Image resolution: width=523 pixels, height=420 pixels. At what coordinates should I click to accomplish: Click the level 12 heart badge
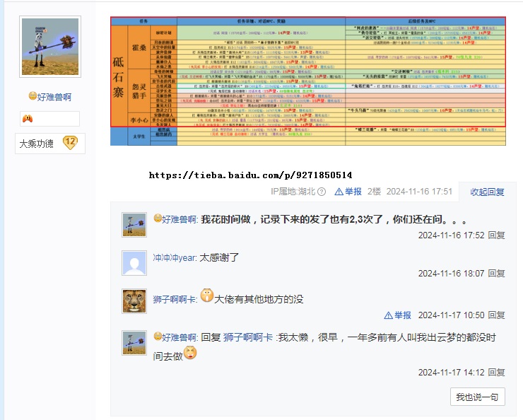click(x=70, y=143)
